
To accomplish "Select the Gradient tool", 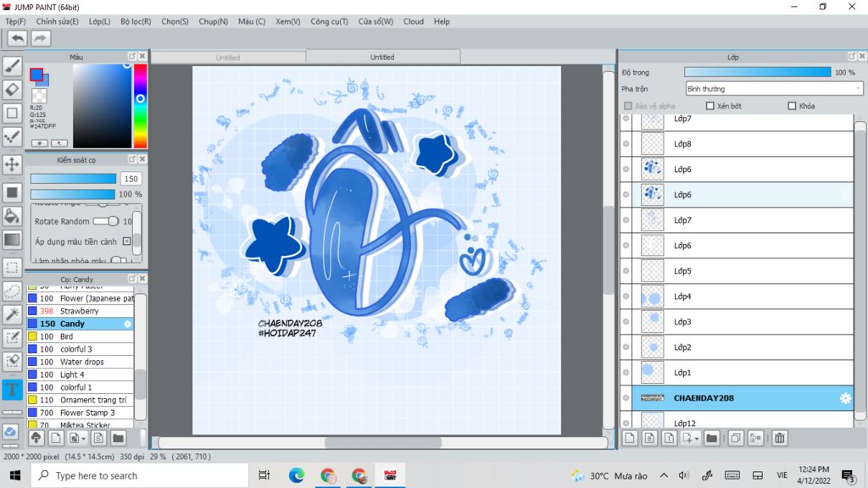I will pyautogui.click(x=12, y=240).
